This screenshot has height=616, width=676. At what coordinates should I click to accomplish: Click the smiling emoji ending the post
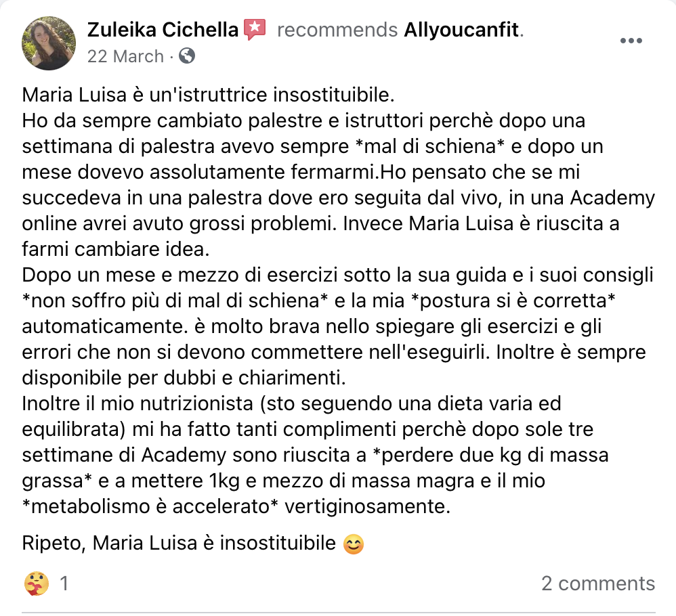tap(354, 544)
